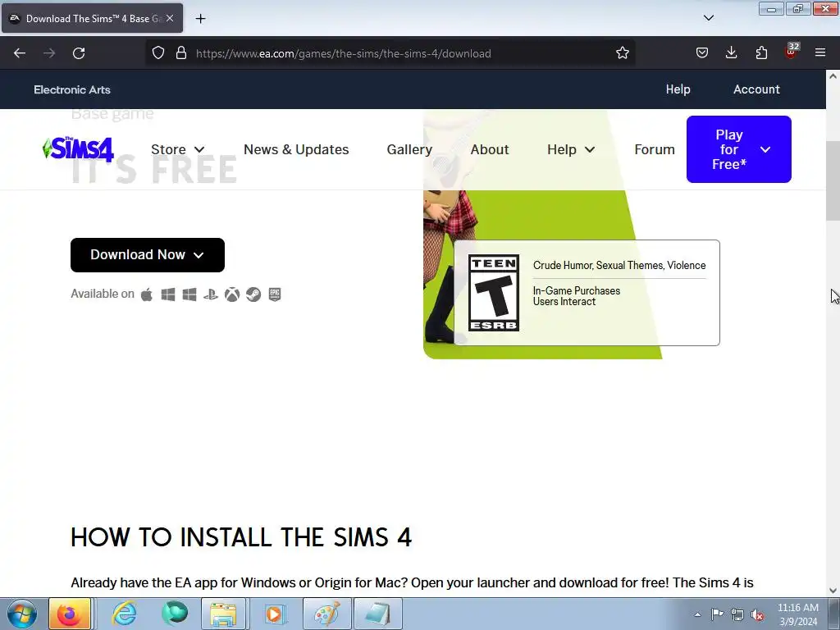Image resolution: width=840 pixels, height=630 pixels.
Task: Open the extensions puzzle icon
Action: point(761,53)
